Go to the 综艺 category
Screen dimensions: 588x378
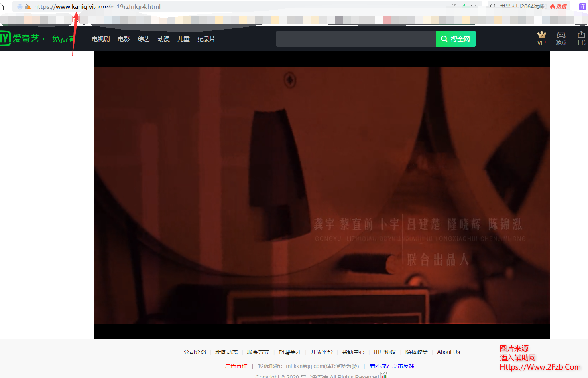144,39
